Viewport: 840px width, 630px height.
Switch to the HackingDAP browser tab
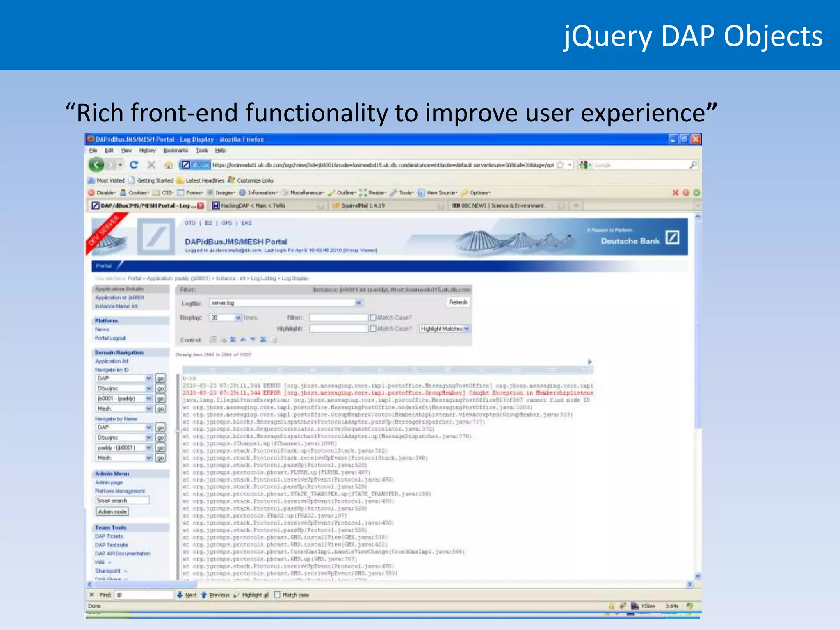pyautogui.click(x=253, y=205)
